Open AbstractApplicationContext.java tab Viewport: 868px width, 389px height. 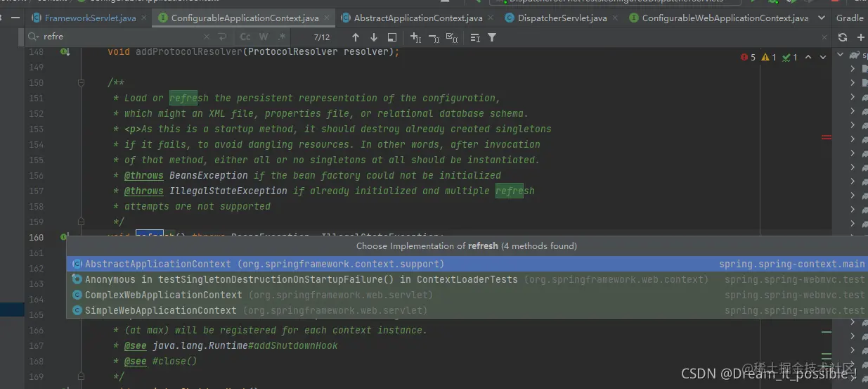418,18
